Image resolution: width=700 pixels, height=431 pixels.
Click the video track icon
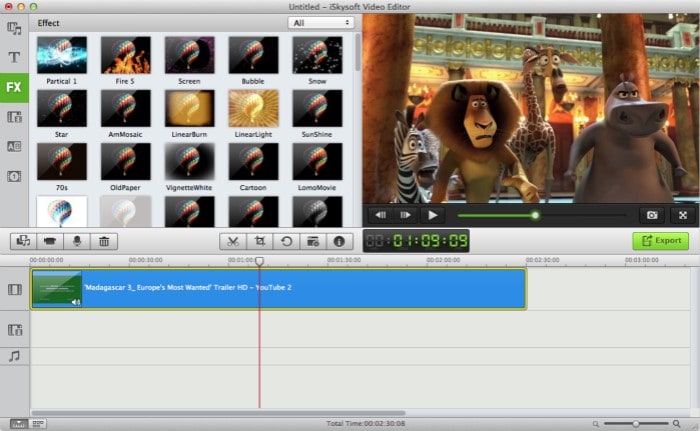[14, 289]
